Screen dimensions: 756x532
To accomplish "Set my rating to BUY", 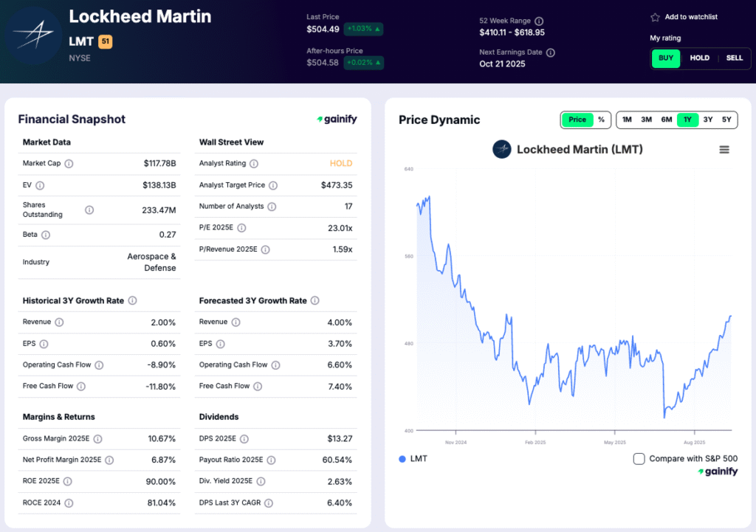I will click(665, 58).
